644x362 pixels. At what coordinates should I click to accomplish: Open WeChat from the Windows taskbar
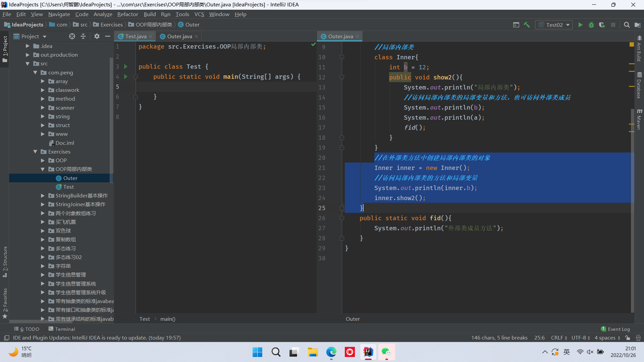(386, 352)
